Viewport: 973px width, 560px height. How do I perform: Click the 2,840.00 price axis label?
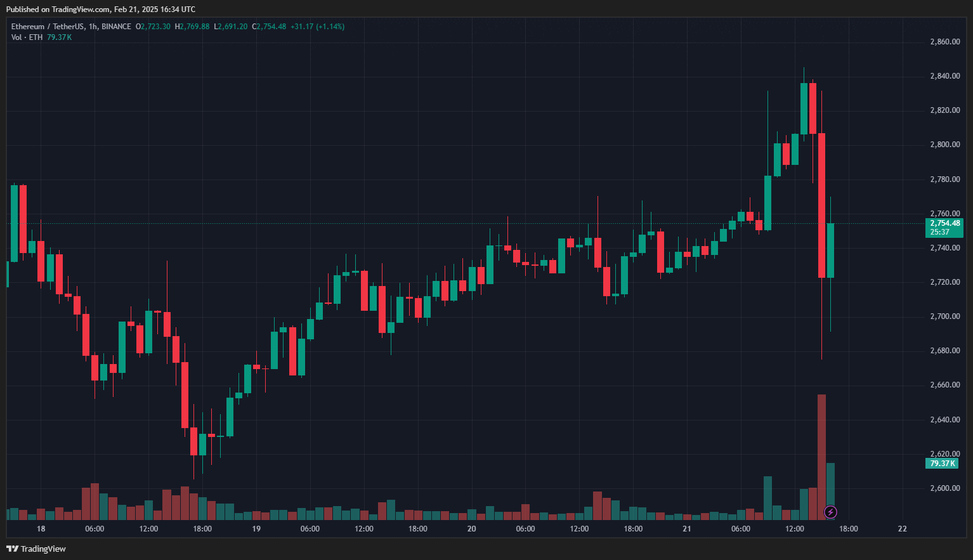pos(944,76)
